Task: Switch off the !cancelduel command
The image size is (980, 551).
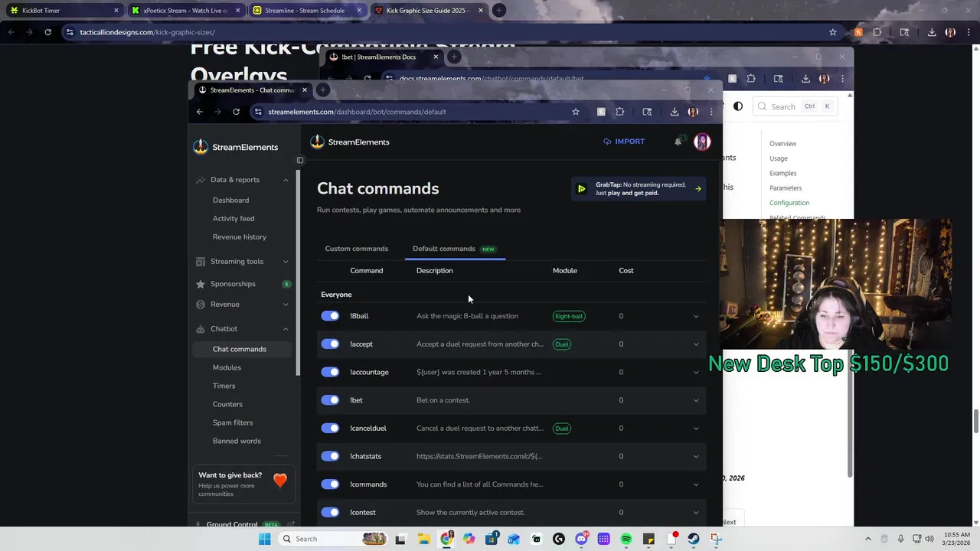Action: click(330, 429)
